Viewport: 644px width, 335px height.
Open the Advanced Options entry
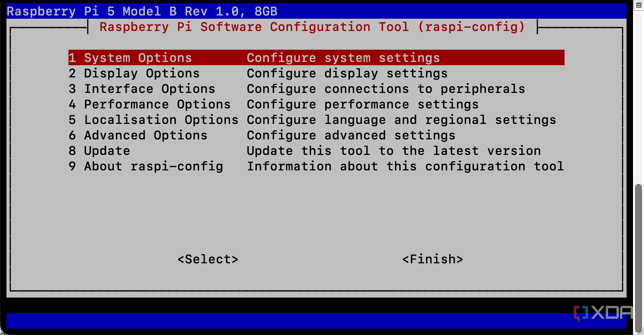tap(138, 136)
